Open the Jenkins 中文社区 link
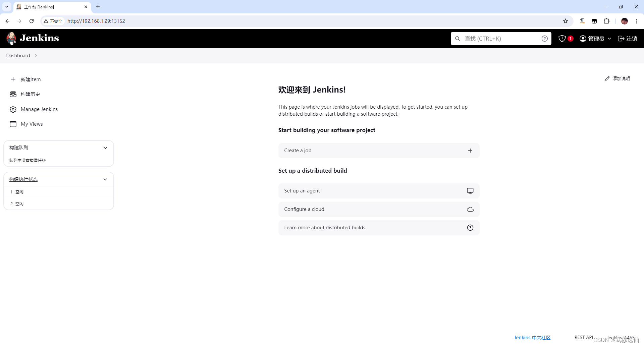This screenshot has width=644, height=346. [532, 337]
